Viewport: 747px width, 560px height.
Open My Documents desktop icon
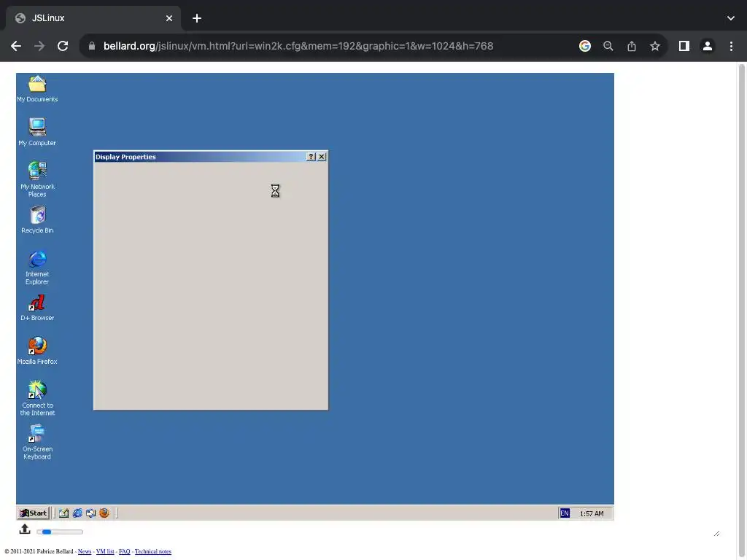point(37,89)
